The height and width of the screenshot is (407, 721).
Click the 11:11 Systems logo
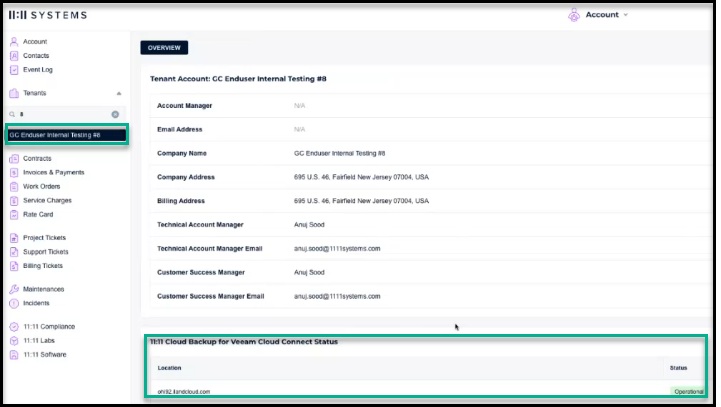[48, 15]
